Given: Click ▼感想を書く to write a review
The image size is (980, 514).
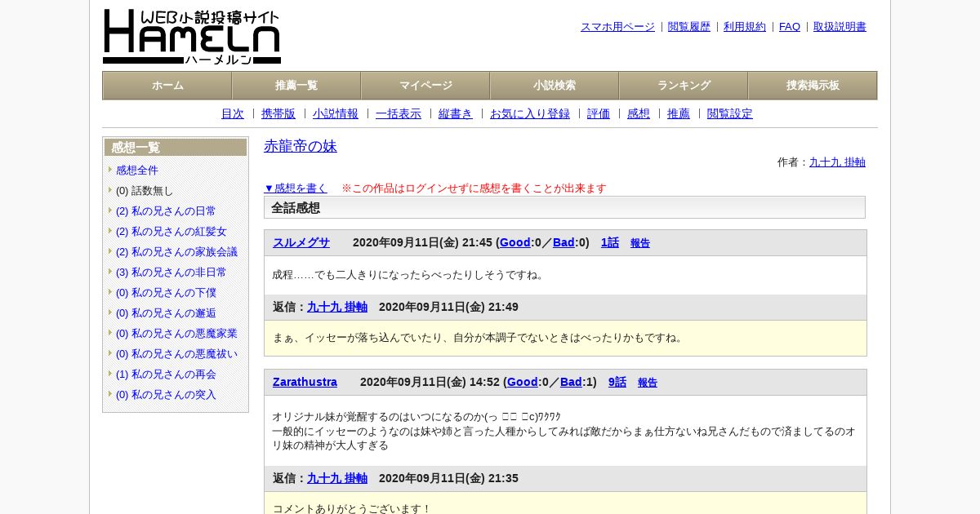Looking at the screenshot, I should coord(296,188).
